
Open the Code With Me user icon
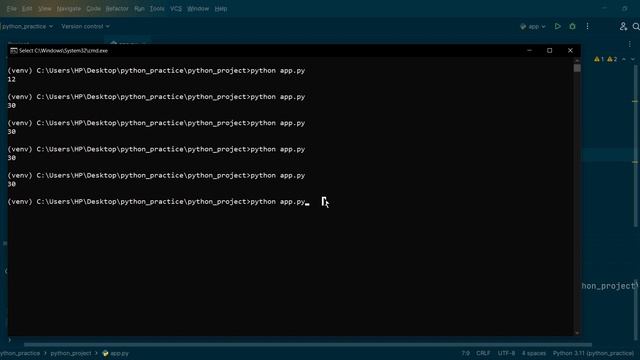pos(623,26)
